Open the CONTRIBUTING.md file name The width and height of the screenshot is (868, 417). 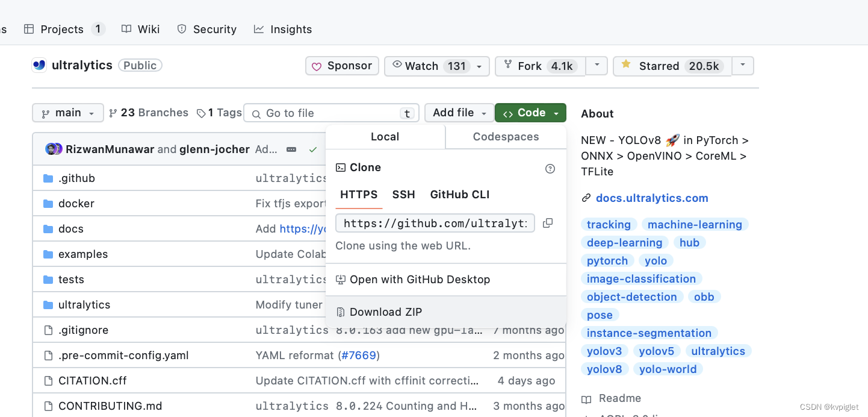tap(110, 406)
